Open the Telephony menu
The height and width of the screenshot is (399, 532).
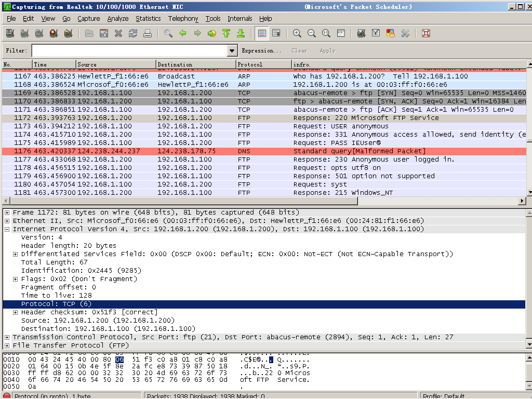coord(183,19)
